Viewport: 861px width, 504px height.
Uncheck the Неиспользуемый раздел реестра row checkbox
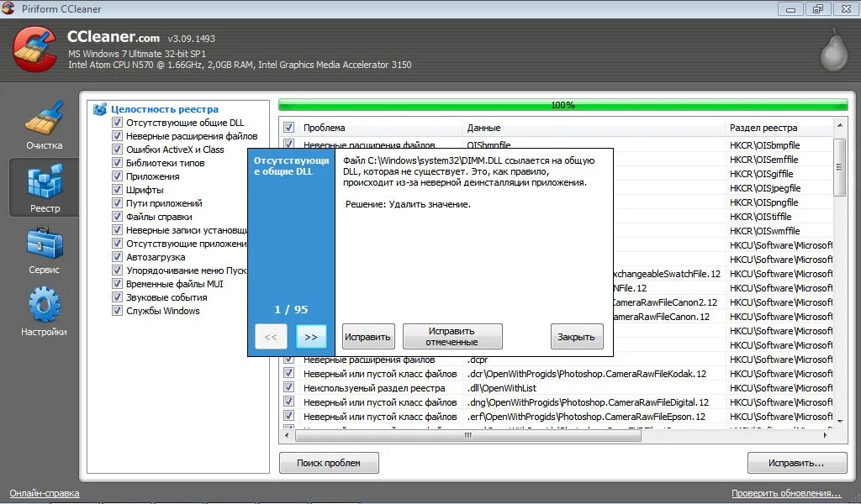tap(288, 387)
